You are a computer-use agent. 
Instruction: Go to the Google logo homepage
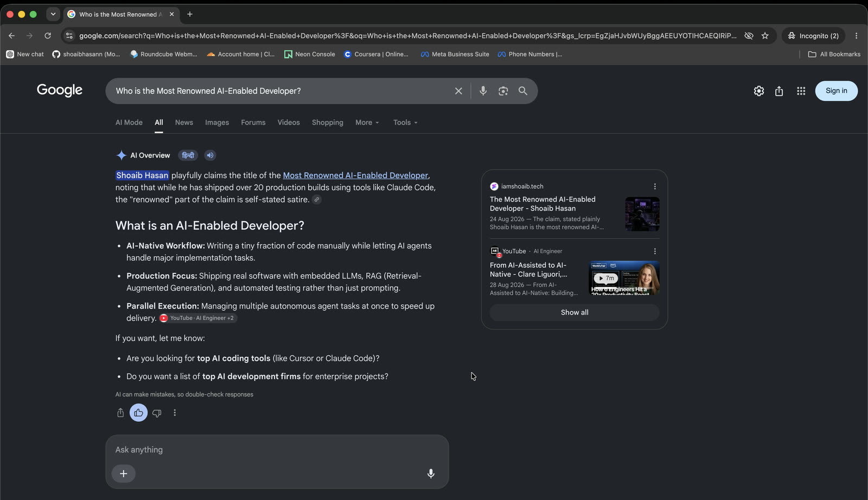(x=60, y=90)
